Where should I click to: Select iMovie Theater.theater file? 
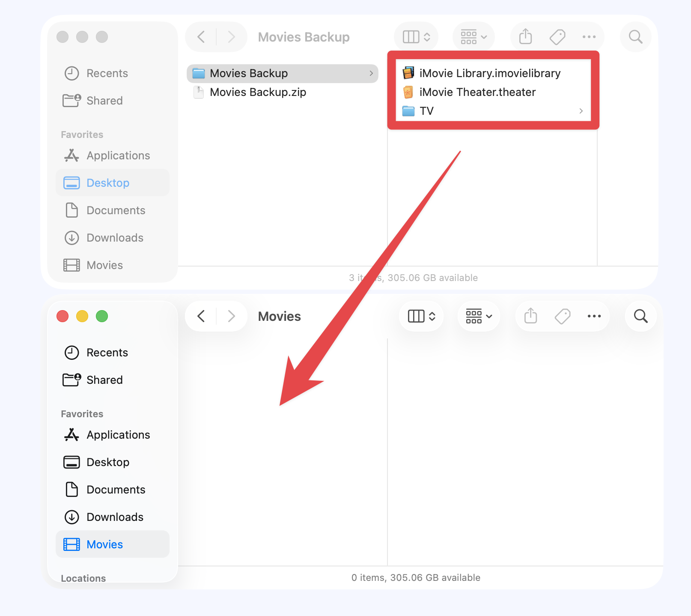click(x=493, y=92)
